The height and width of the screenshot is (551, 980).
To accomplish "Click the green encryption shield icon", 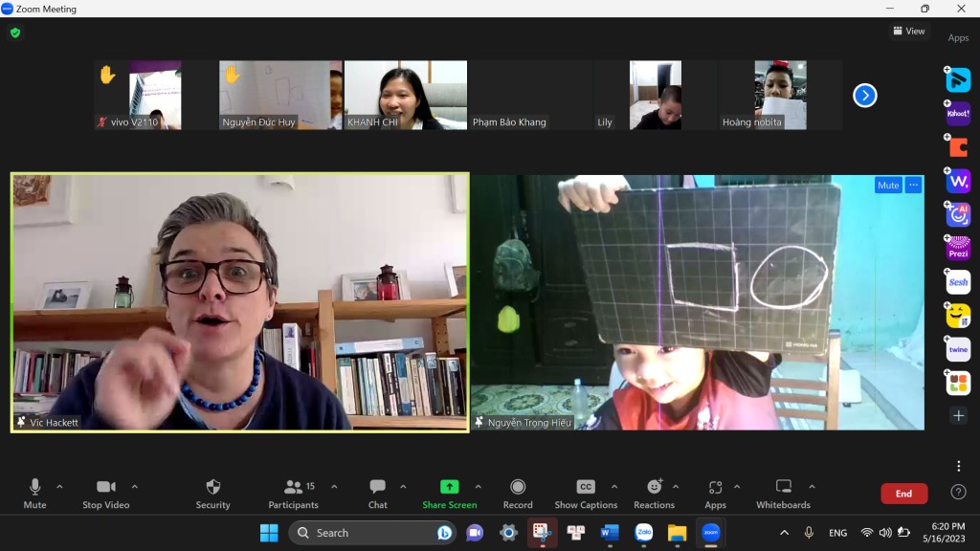I will (14, 33).
